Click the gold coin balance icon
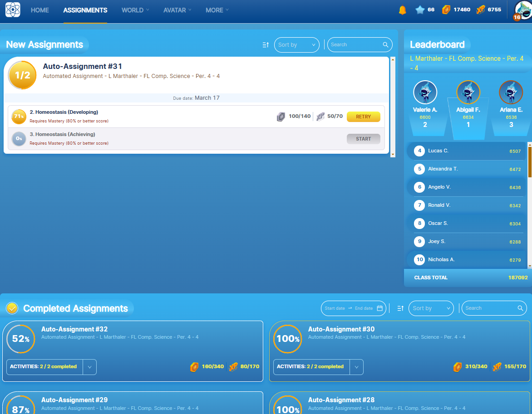532x414 pixels. [446, 9]
